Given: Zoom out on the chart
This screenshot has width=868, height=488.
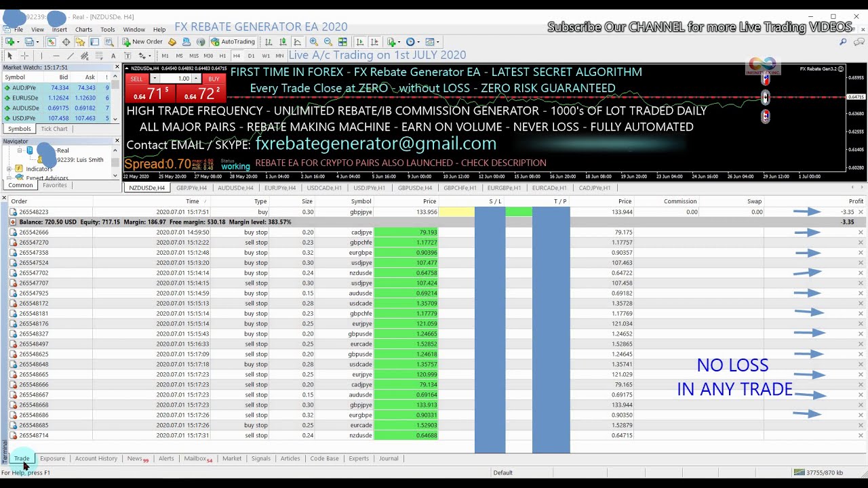Looking at the screenshot, I should coord(328,41).
